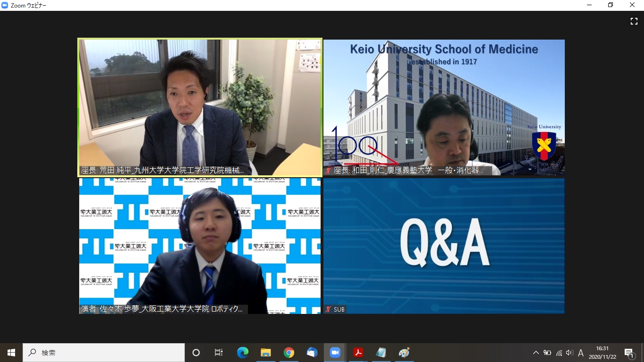The image size is (644, 362).
Task: Open Task View from the taskbar
Action: [x=219, y=353]
